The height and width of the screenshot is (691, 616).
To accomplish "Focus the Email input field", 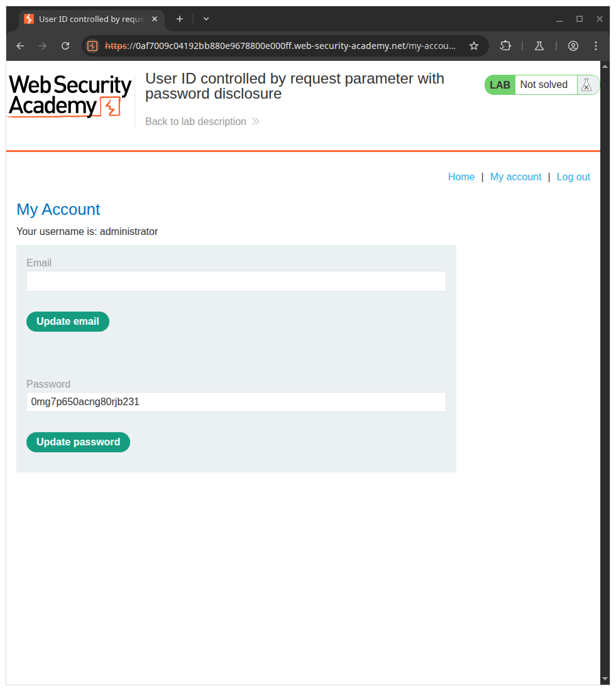I will (236, 281).
